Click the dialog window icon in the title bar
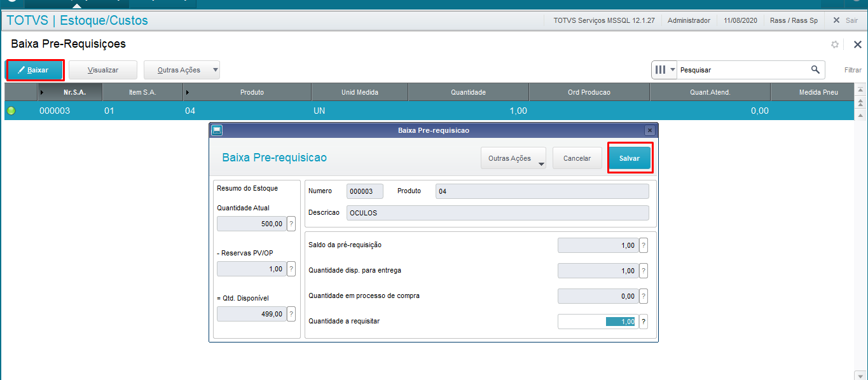Screen dimensions: 868x380 click(x=217, y=130)
